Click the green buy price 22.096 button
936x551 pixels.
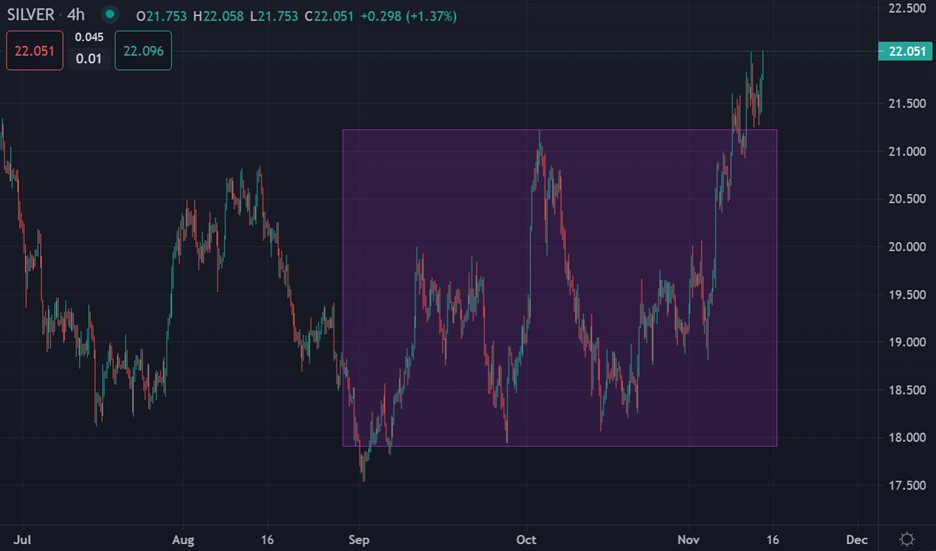[x=143, y=51]
